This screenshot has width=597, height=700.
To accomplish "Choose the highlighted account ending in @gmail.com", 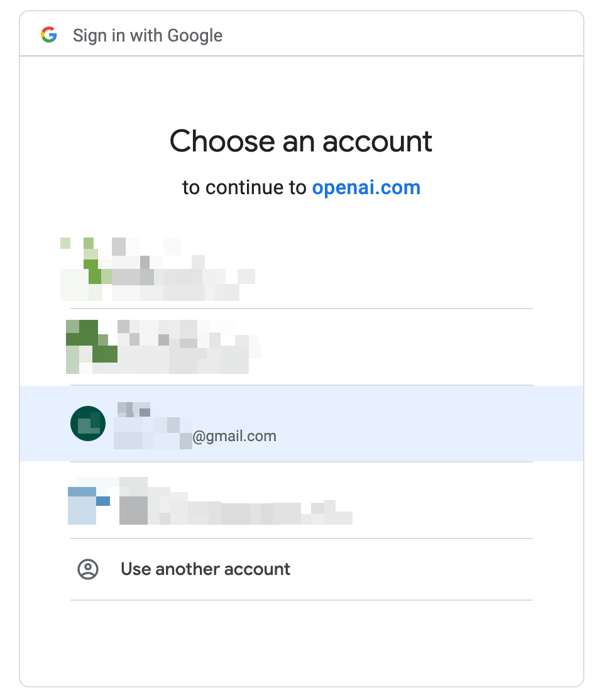I will tap(302, 424).
